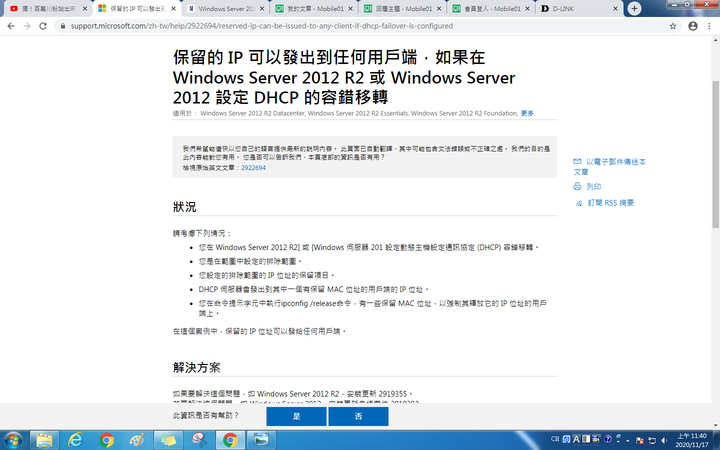Open Sticky Notes from taskbar
The height and width of the screenshot is (450, 720).
[168, 440]
